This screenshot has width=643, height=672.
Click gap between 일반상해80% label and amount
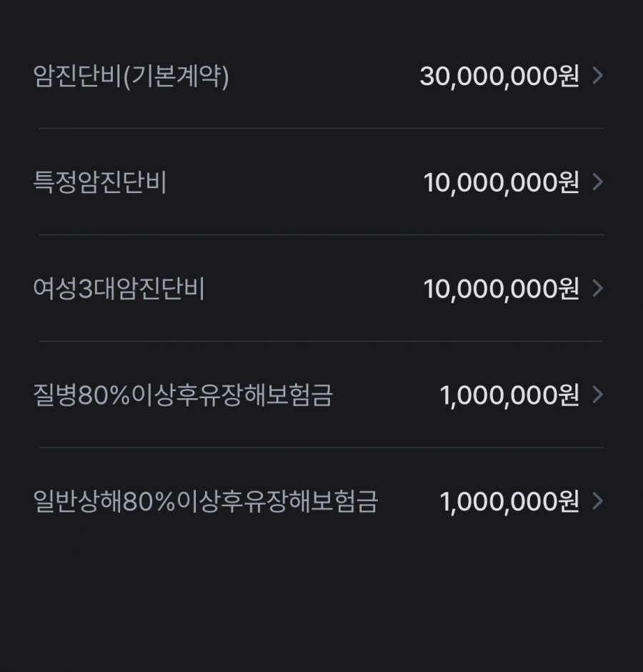click(x=409, y=500)
